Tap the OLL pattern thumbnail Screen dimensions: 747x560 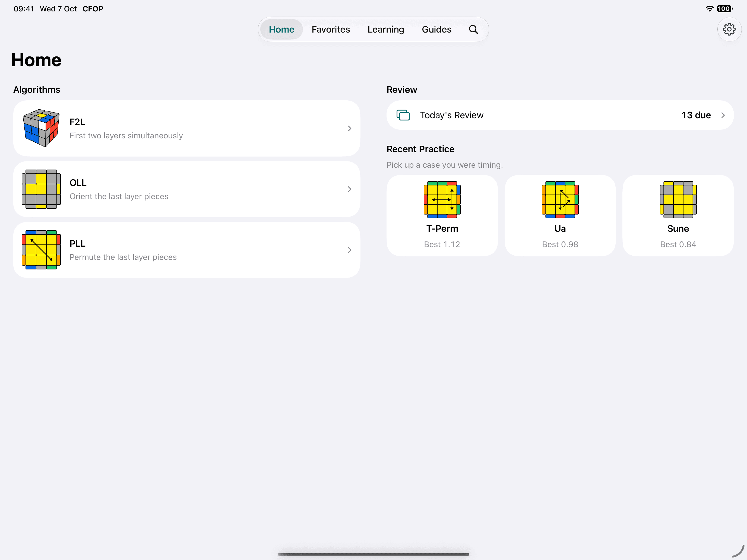click(41, 189)
